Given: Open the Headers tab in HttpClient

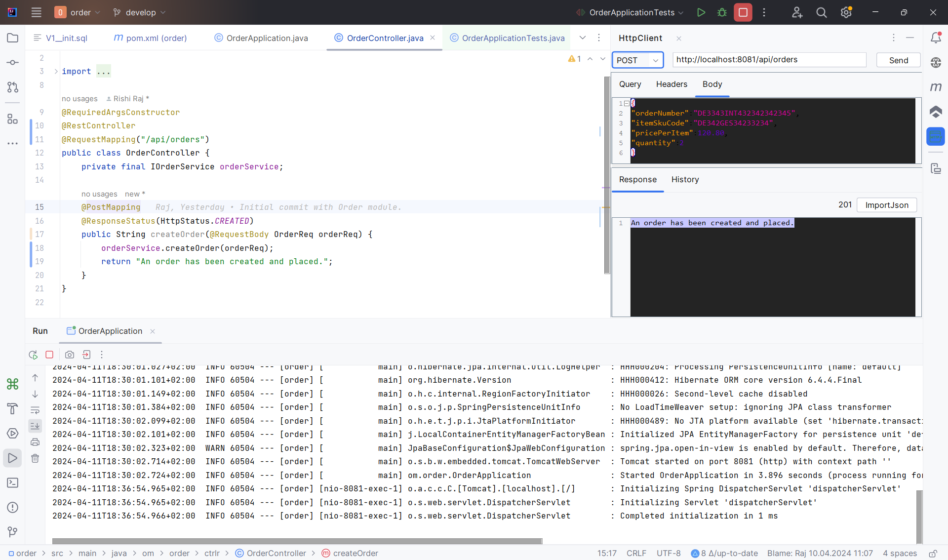Looking at the screenshot, I should (671, 84).
